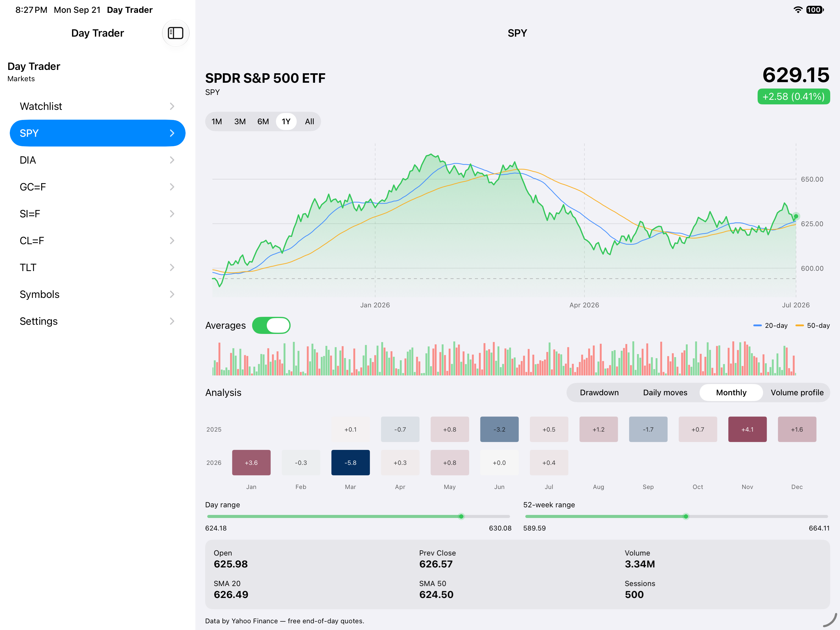Open the TLT row chevron
840x630 pixels.
point(172,268)
